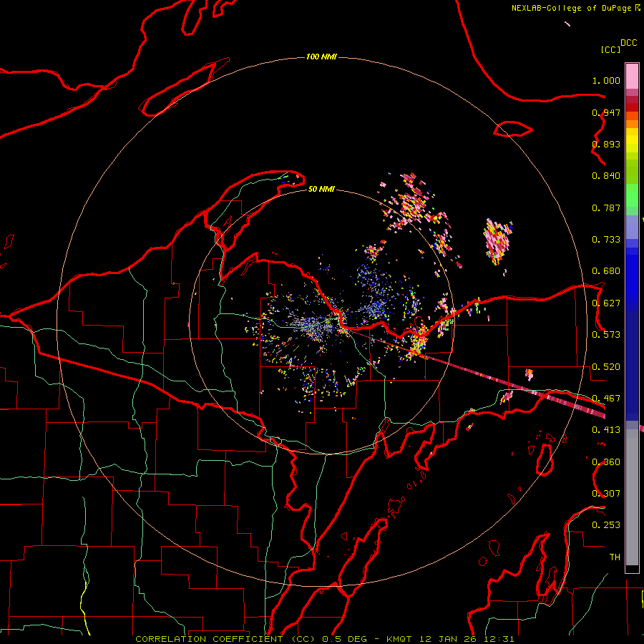The height and width of the screenshot is (644, 644).
Task: Click the 0.307 scale value
Action: tap(606, 494)
